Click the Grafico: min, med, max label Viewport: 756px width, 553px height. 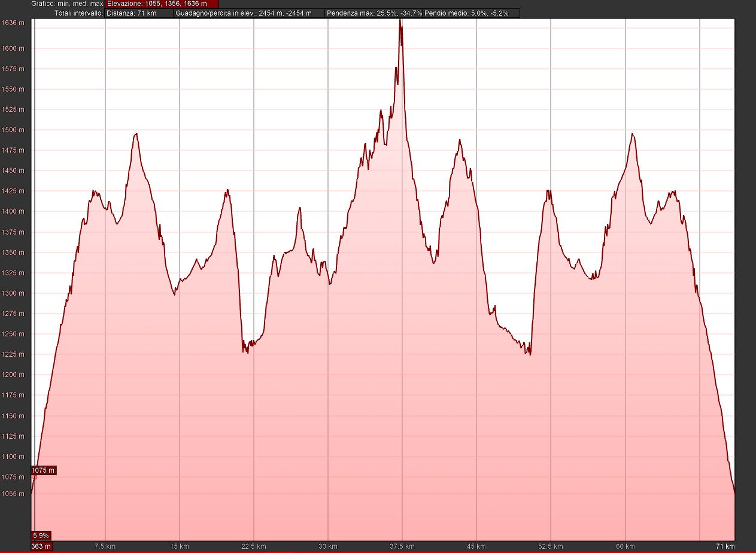[67, 4]
